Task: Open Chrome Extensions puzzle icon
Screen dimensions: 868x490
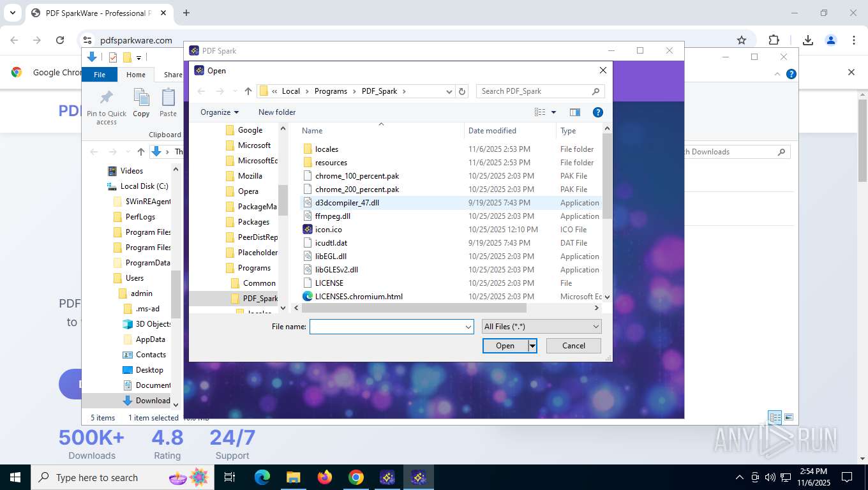Action: coord(774,40)
